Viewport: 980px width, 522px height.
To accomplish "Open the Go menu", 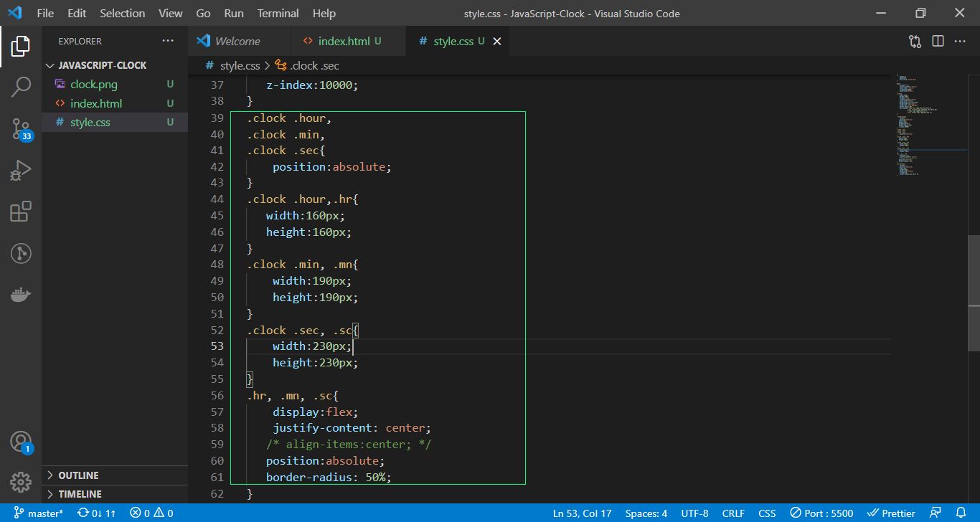I will click(x=203, y=13).
